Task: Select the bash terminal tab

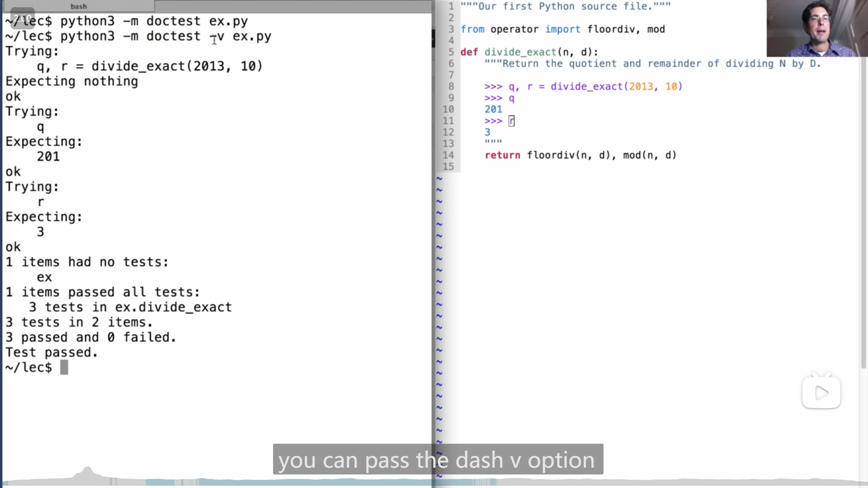Action: pos(79,6)
